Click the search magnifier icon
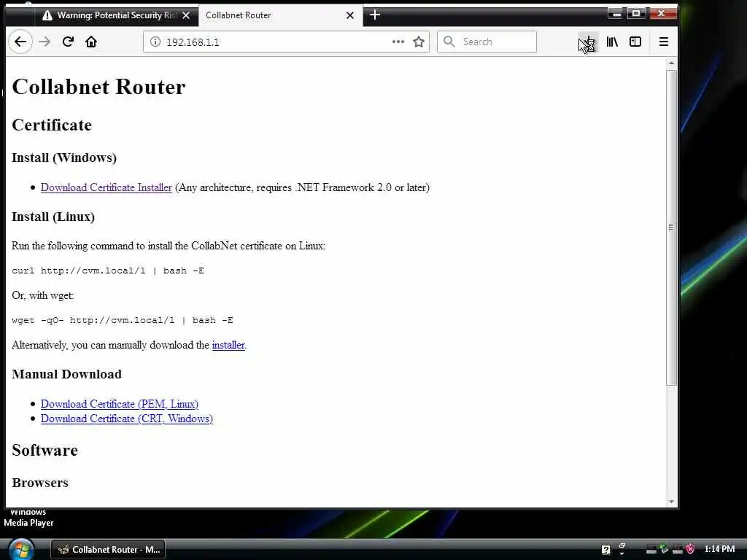The image size is (747, 560). click(449, 42)
